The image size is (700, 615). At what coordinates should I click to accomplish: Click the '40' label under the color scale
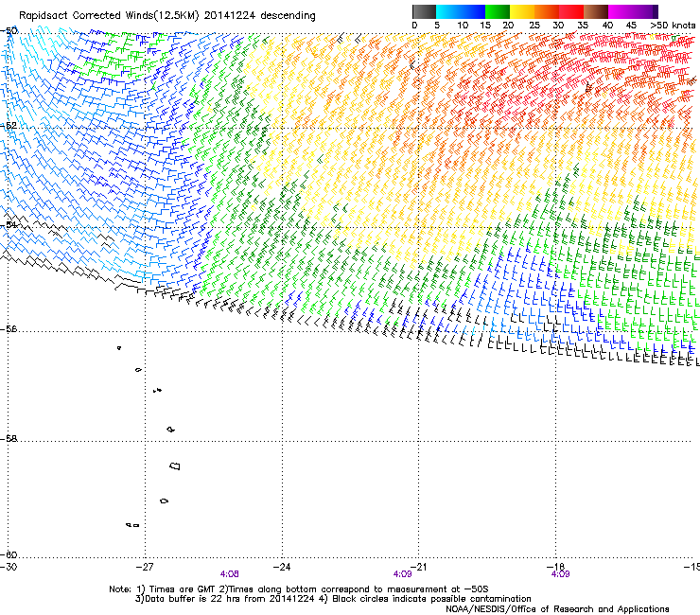coord(607,26)
